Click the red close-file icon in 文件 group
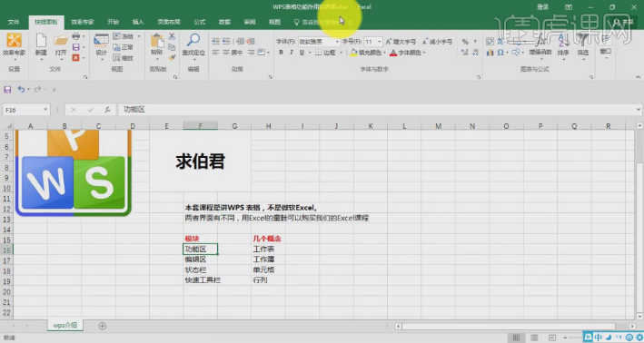Screen dimensions: 644x343 pos(76,58)
